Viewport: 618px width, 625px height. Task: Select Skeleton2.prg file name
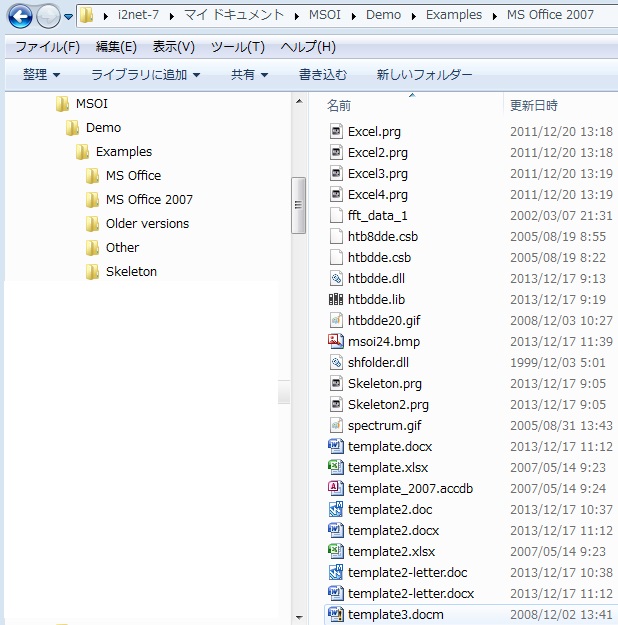388,405
